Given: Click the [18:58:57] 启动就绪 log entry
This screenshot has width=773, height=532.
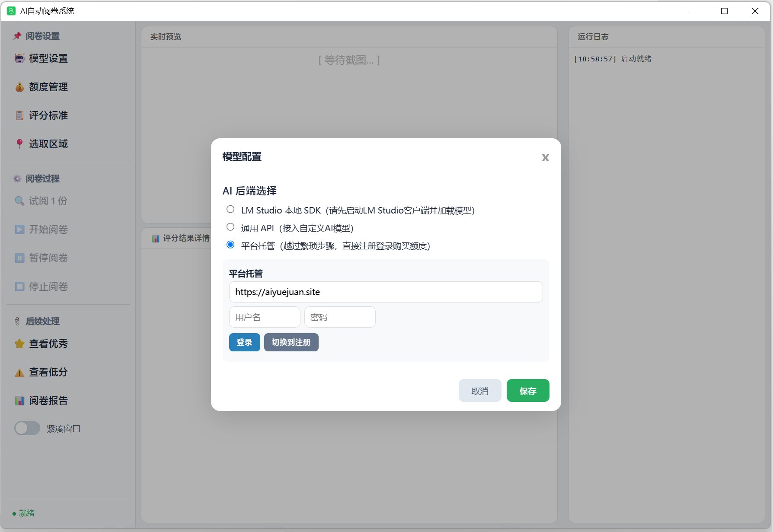Looking at the screenshot, I should coord(613,59).
